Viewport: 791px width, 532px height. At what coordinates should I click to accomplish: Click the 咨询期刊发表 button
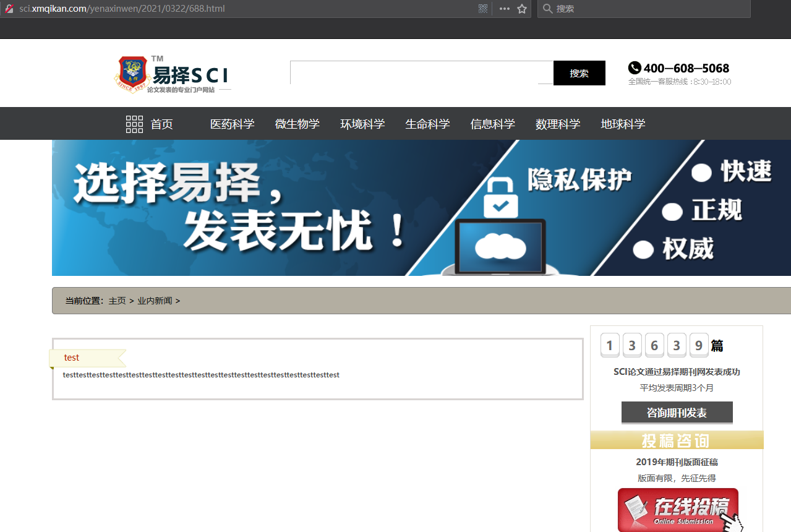pyautogui.click(x=677, y=412)
